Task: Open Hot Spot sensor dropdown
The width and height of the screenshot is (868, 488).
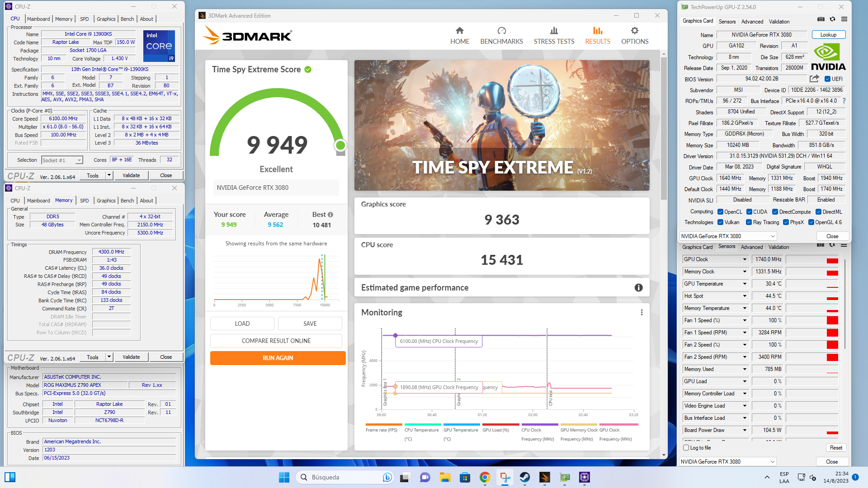Action: point(745,296)
